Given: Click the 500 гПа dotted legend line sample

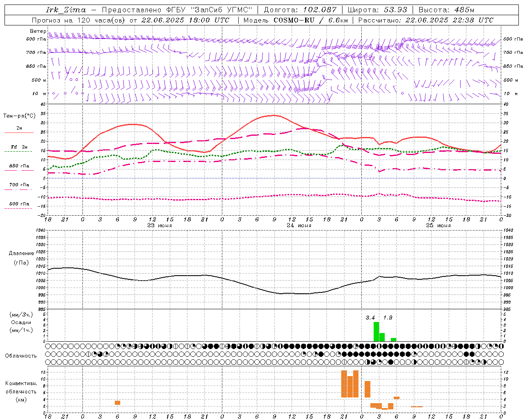Looking at the screenshot, I should [x=18, y=209].
